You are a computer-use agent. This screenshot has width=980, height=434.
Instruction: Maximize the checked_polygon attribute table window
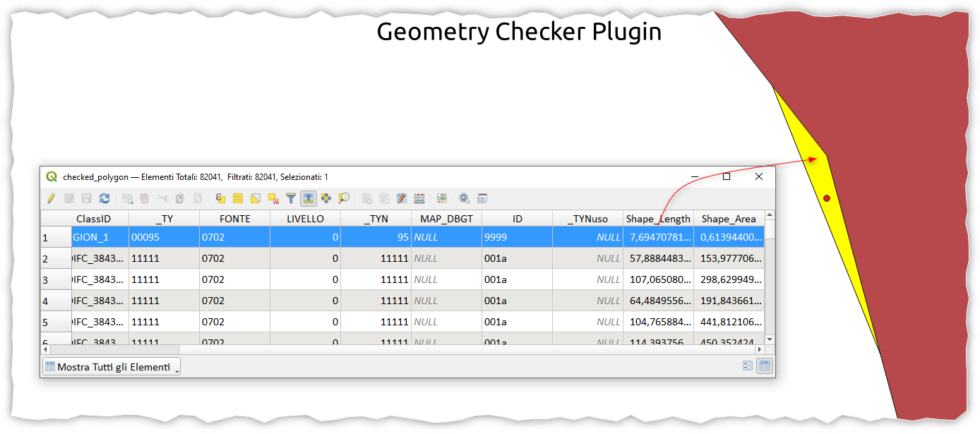(x=727, y=176)
